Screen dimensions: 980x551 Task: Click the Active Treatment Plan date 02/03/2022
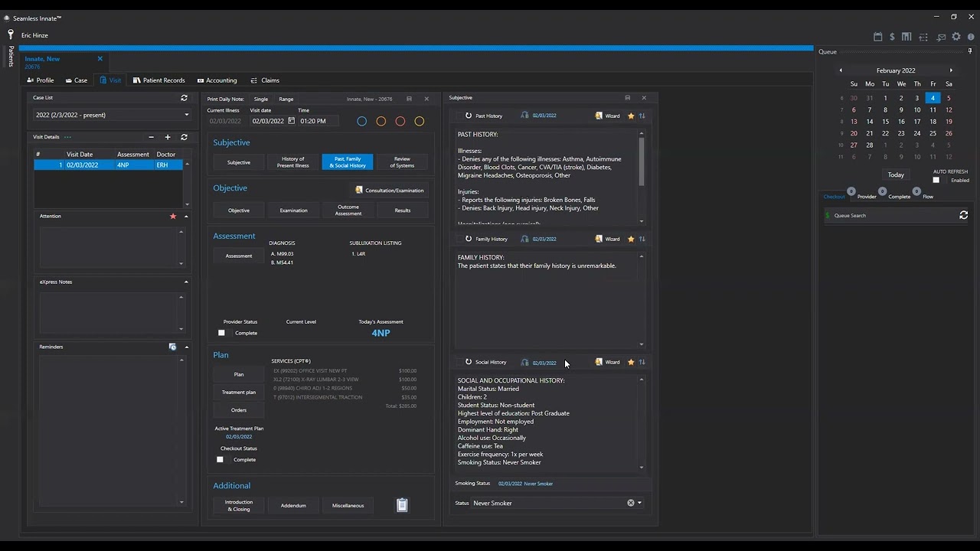239,437
